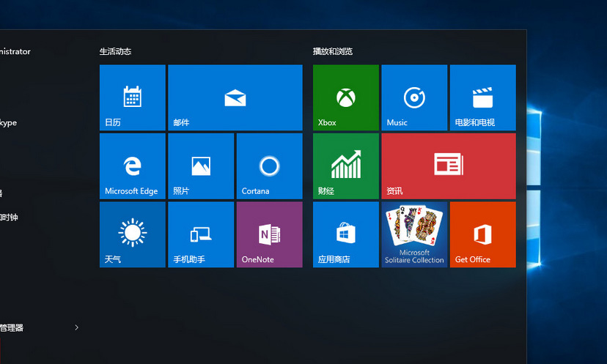Image resolution: width=607 pixels, height=364 pixels.
Task: Open the 财经 finance tile
Action: point(346,166)
